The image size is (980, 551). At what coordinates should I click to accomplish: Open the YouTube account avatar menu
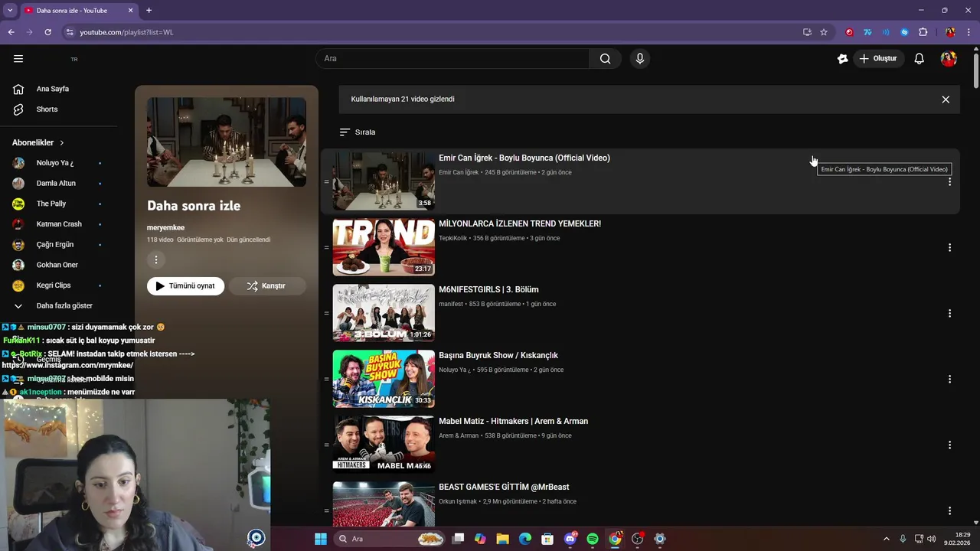pyautogui.click(x=949, y=59)
